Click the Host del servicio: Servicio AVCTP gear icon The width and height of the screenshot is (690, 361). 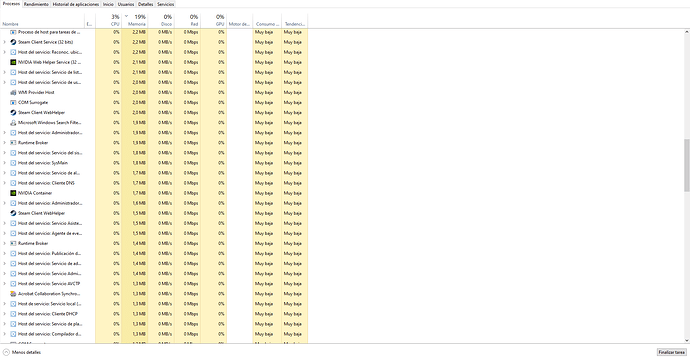pyautogui.click(x=13, y=284)
